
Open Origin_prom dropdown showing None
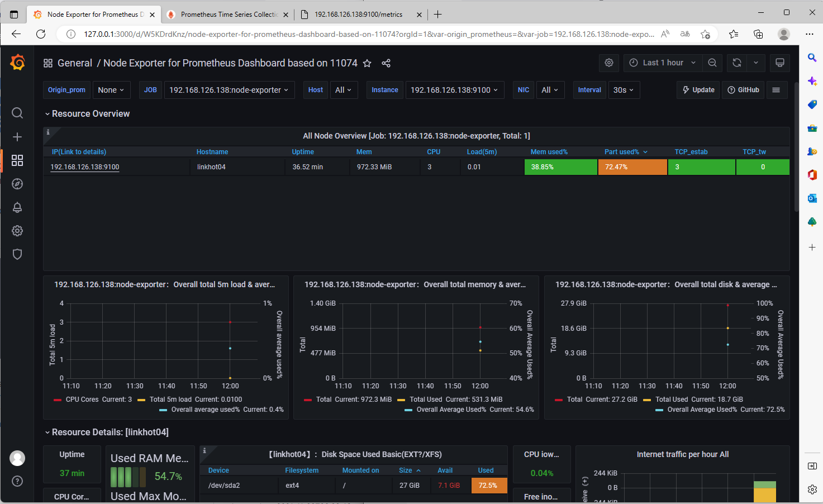click(x=111, y=90)
